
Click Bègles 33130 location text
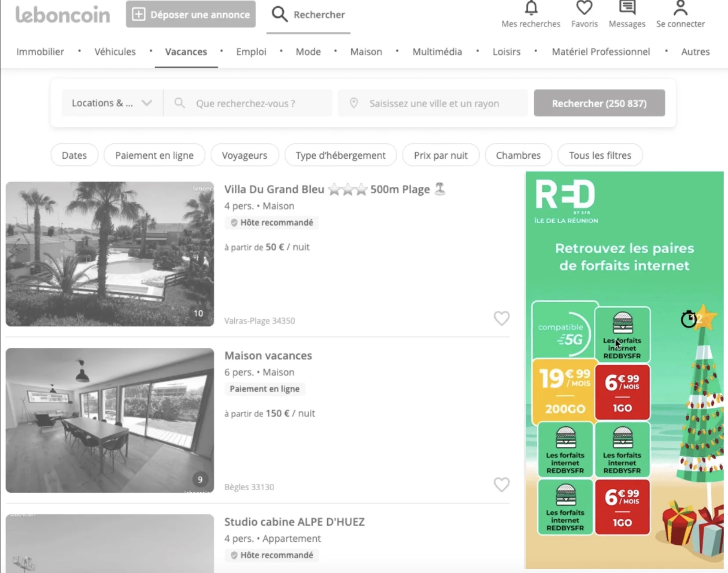coord(249,487)
